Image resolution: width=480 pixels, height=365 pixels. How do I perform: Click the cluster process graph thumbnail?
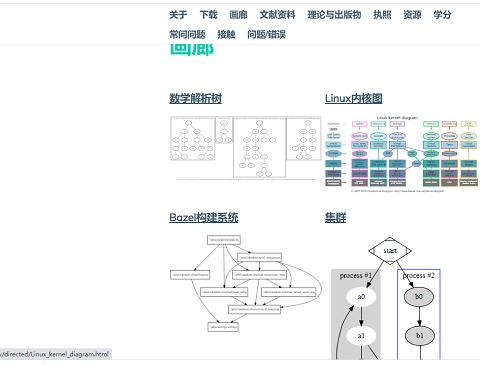pos(388,298)
